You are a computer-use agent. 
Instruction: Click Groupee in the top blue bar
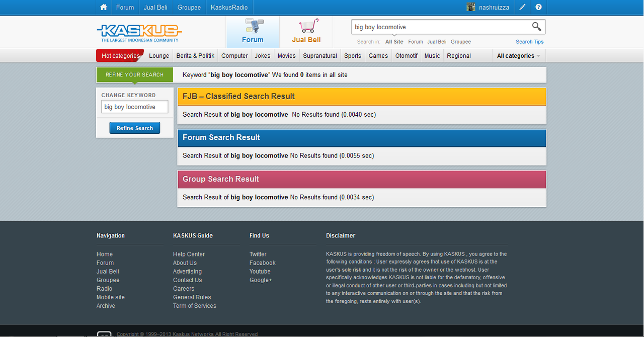[x=189, y=7]
